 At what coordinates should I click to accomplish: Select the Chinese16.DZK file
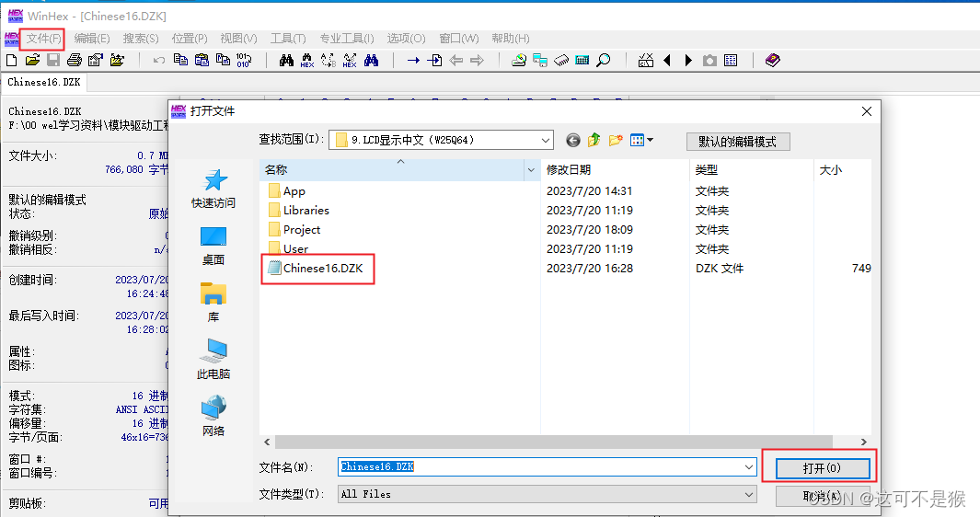tap(316, 269)
